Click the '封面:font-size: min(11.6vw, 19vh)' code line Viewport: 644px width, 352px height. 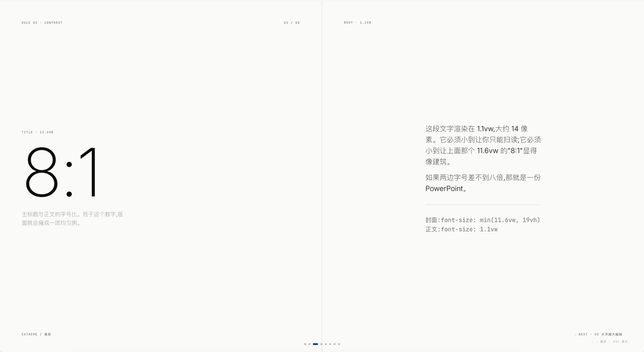482,220
